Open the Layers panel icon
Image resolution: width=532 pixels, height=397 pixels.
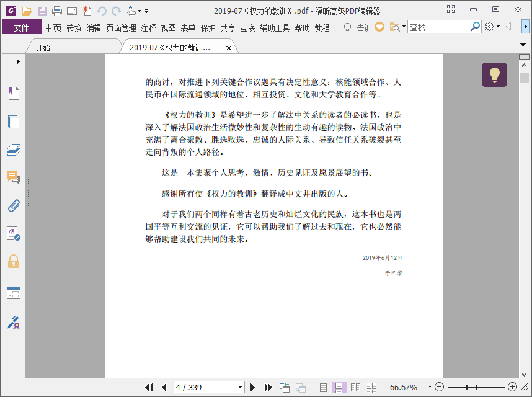pyautogui.click(x=14, y=149)
